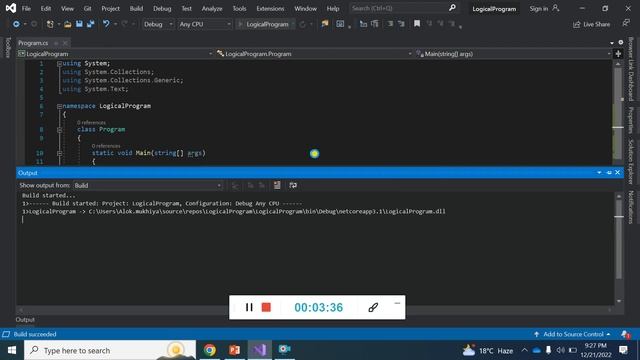640x360 pixels.
Task: Click the comment out lines icon
Action: coord(390,24)
